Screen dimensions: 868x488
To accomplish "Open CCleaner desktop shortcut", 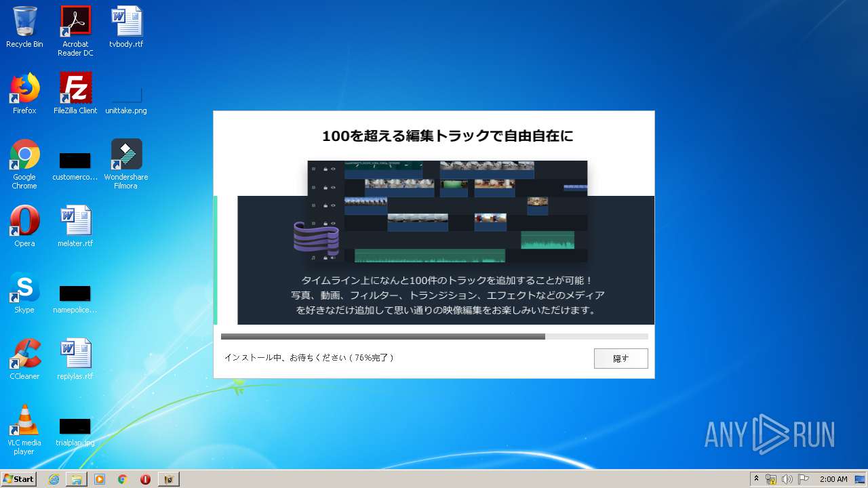I will [24, 359].
